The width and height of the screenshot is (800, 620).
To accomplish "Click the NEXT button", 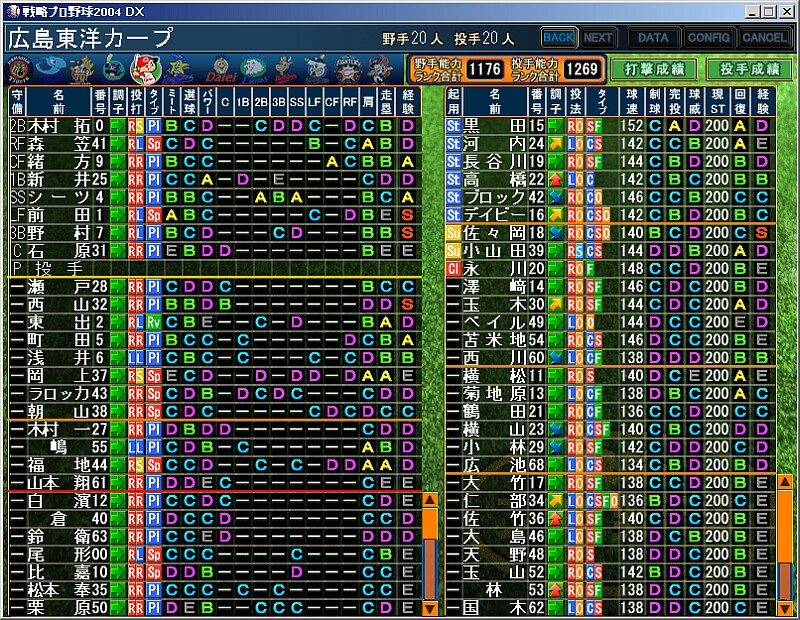I will point(598,38).
